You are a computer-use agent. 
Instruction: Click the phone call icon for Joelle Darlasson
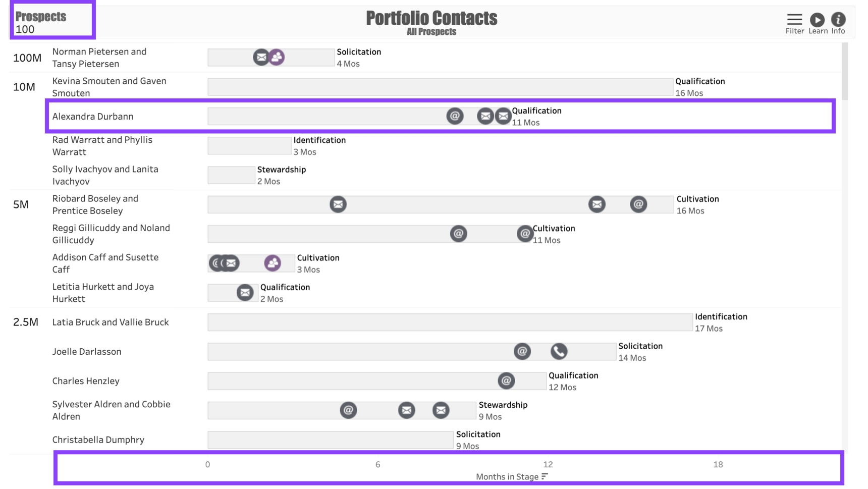(559, 351)
